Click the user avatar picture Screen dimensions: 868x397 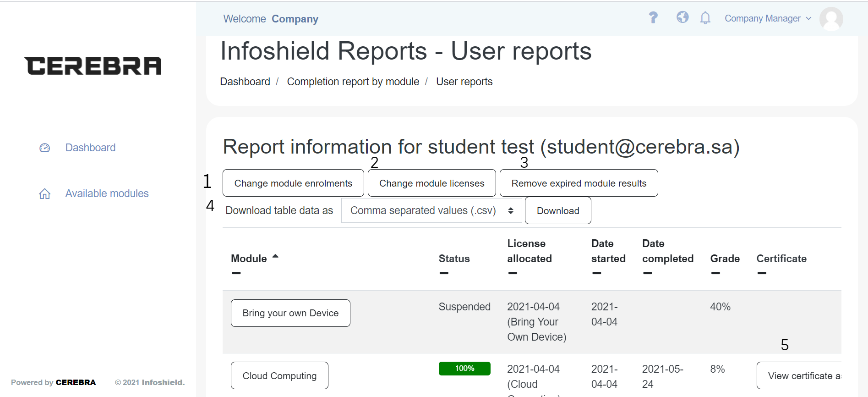pyautogui.click(x=831, y=19)
